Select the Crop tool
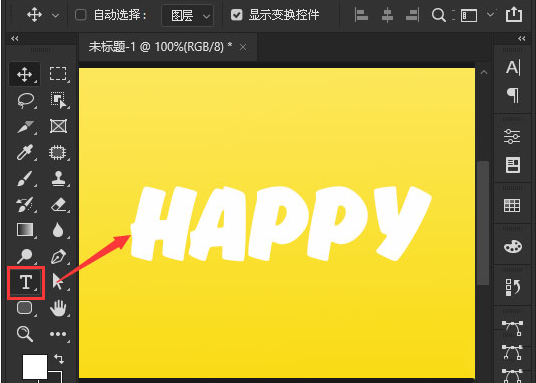Viewport: 536px width, 383px height. (x=26, y=127)
